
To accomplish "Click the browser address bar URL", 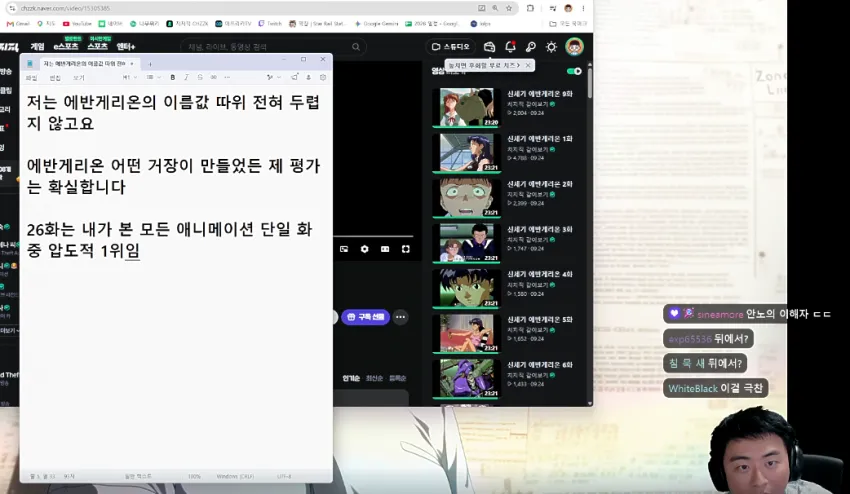I will (65, 8).
